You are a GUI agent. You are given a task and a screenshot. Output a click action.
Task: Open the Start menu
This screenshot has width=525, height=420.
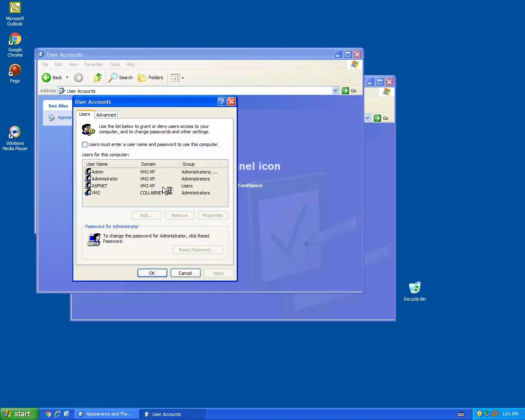pyautogui.click(x=19, y=414)
